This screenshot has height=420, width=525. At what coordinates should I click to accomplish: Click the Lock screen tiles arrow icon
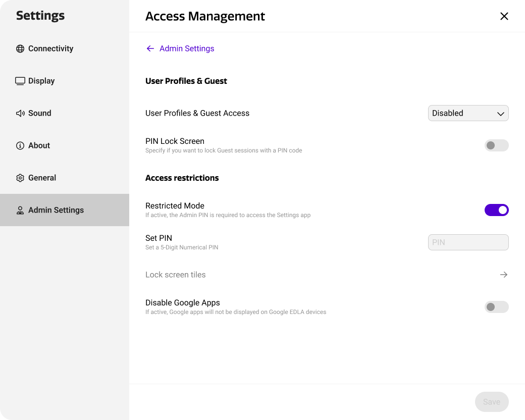503,275
